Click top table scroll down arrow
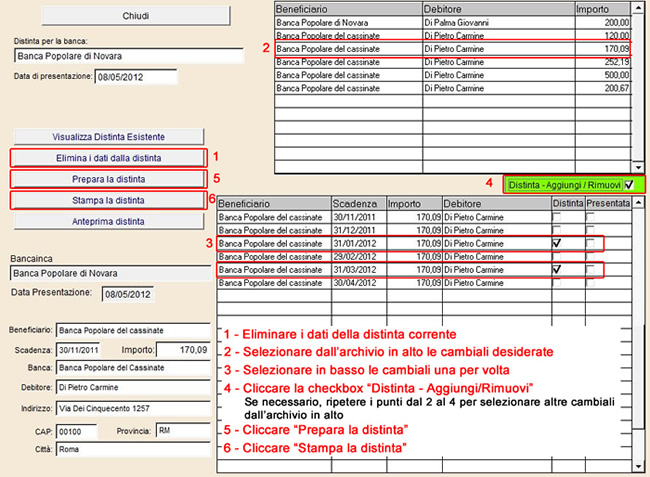Viewport: 650px width, 477px height. (x=638, y=167)
